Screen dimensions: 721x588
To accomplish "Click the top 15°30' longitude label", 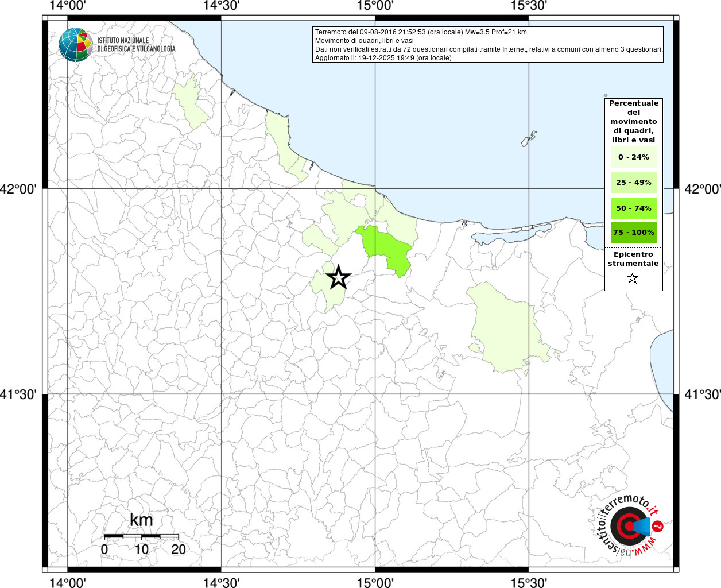I will (529, 6).
